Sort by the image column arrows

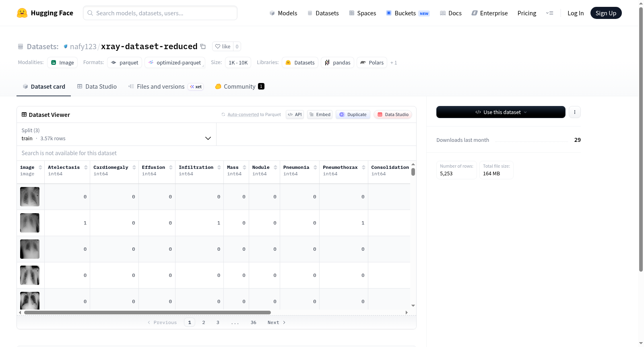point(40,167)
